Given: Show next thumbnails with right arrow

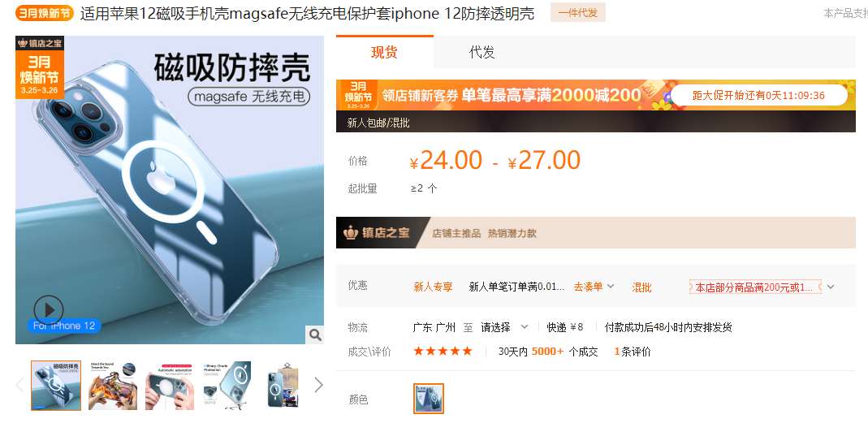Looking at the screenshot, I should tap(318, 386).
